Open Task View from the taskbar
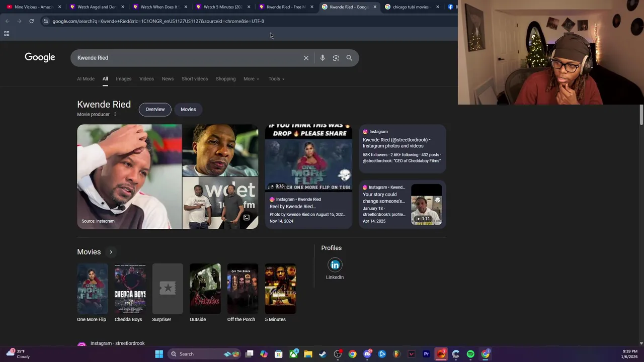 249,354
